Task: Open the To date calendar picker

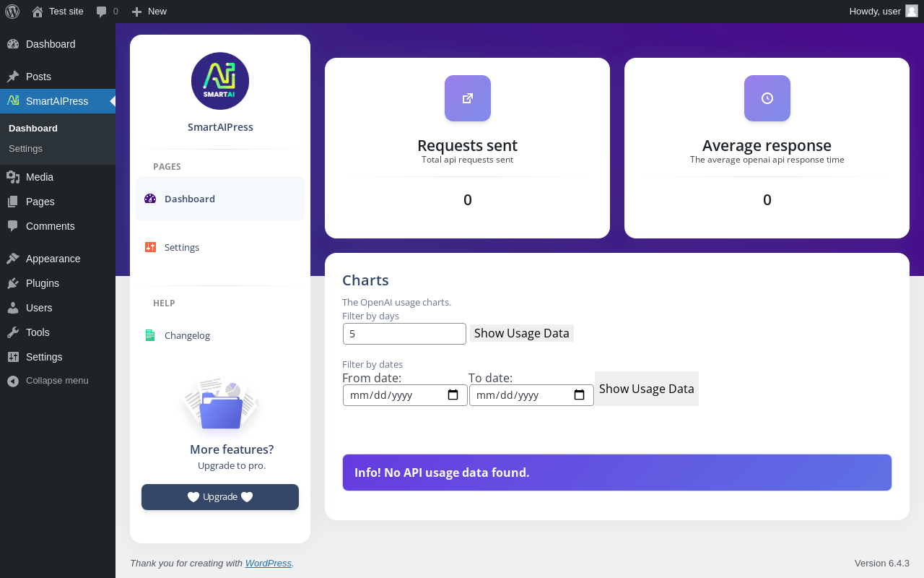Action: 579,395
